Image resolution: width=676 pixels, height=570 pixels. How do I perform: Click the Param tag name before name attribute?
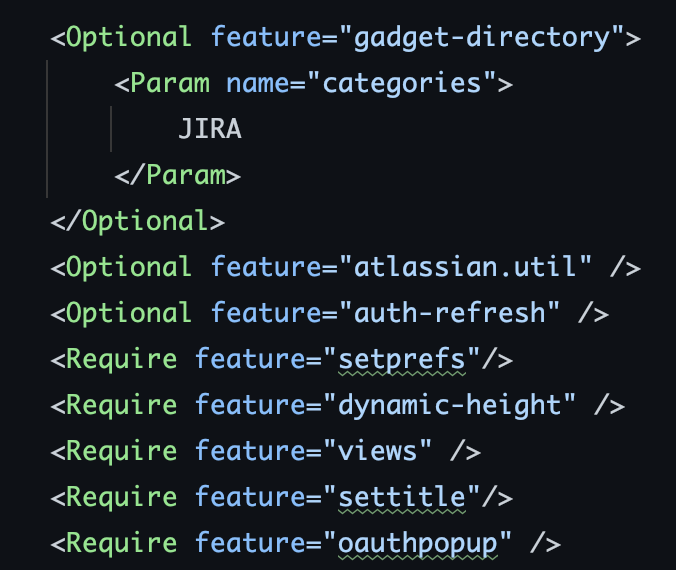pos(169,83)
